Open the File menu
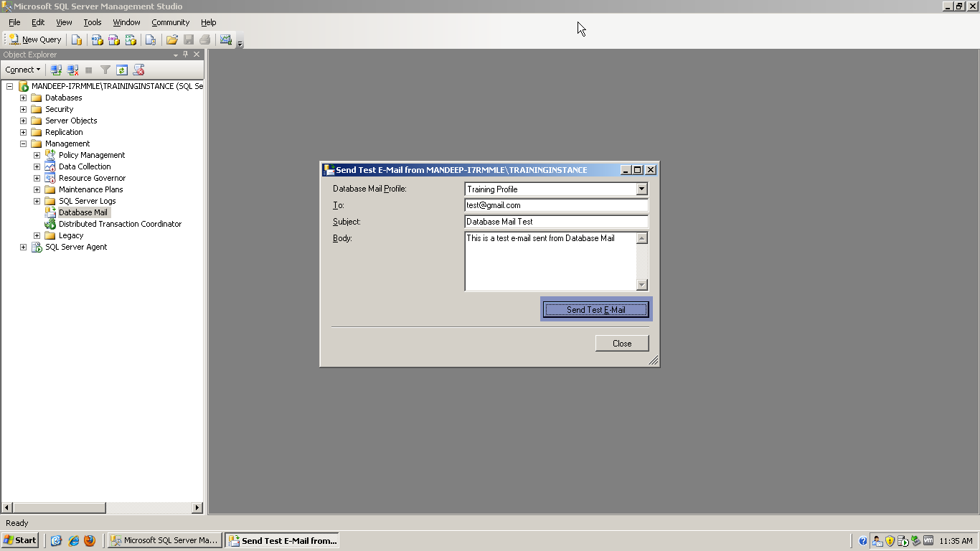This screenshot has height=551, width=980. 14,22
